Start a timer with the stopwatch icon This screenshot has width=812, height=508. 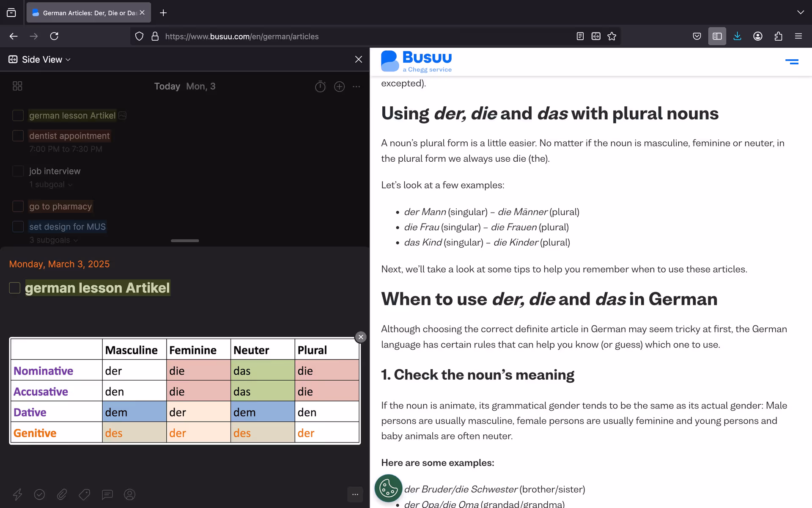[x=320, y=86]
